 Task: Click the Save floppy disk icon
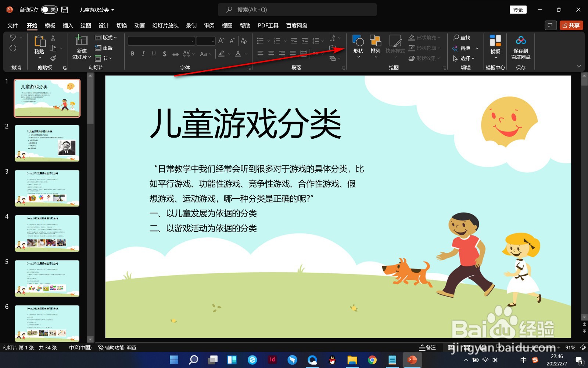point(65,10)
